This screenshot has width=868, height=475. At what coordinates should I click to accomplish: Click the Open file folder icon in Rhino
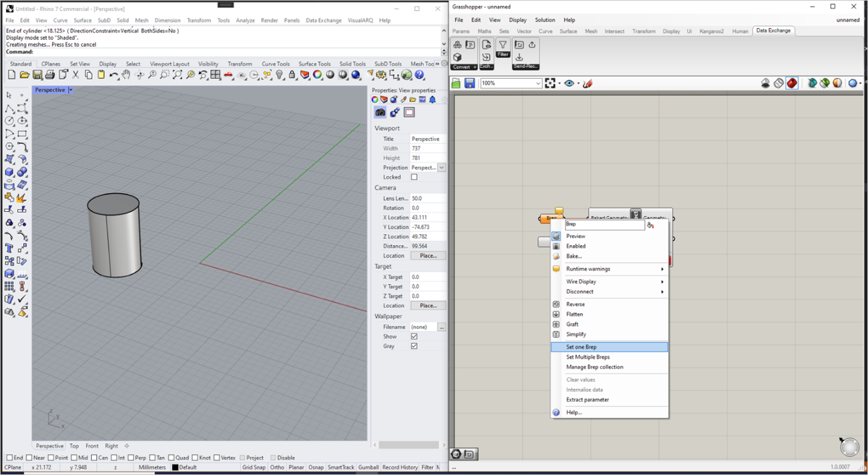click(x=24, y=75)
